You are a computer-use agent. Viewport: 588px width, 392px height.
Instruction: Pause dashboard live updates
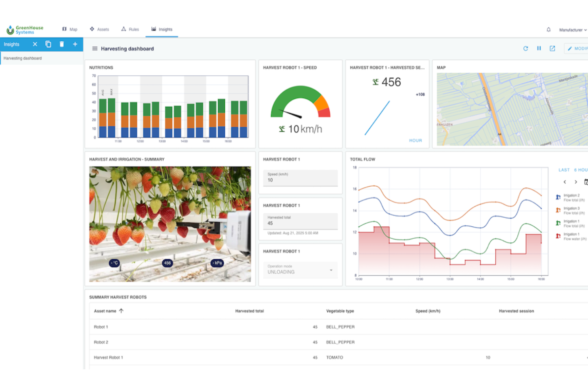click(x=539, y=48)
